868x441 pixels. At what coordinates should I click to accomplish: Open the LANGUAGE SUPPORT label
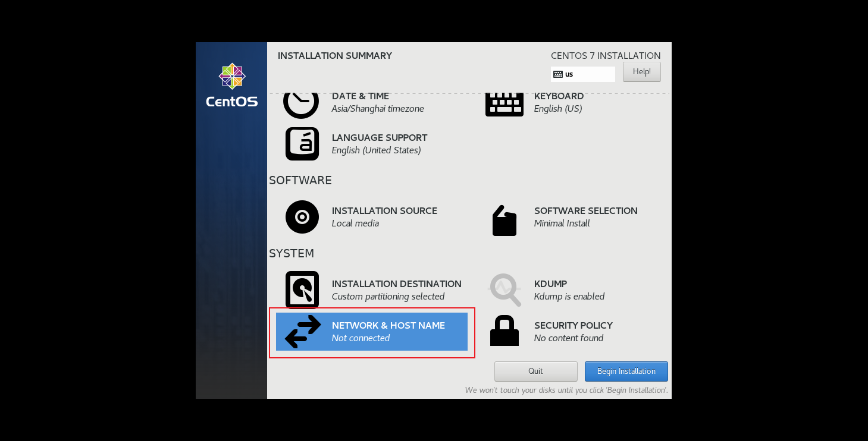(380, 137)
